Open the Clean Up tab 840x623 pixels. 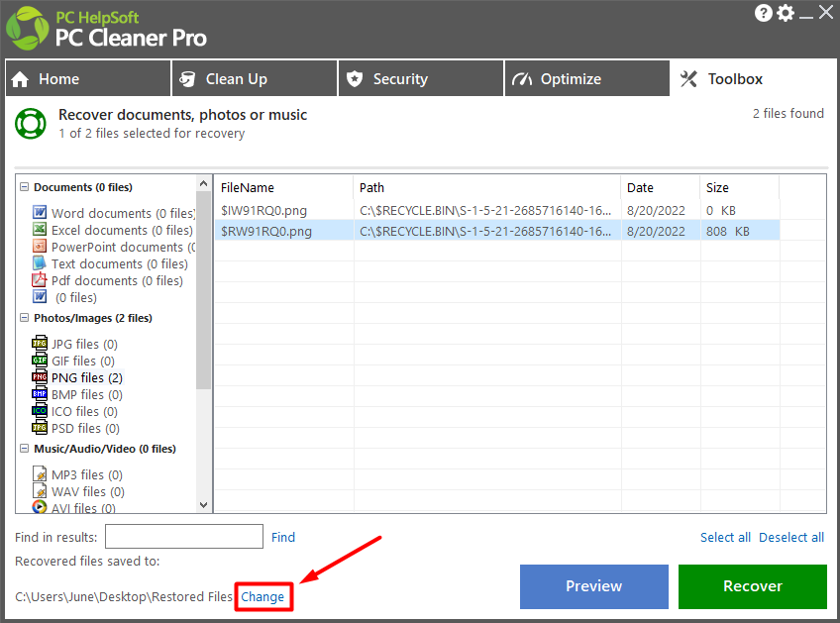click(255, 79)
